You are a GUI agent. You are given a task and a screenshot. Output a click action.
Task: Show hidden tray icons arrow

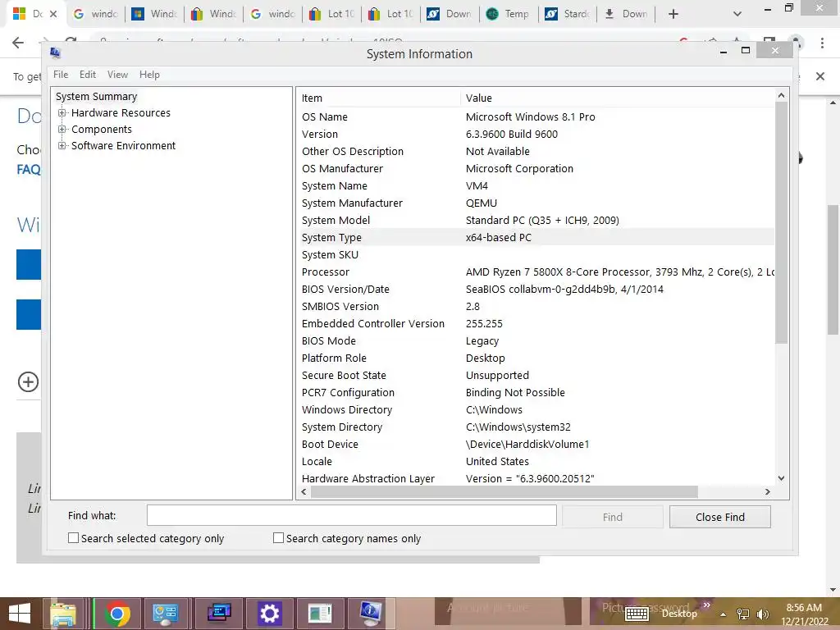pos(723,614)
